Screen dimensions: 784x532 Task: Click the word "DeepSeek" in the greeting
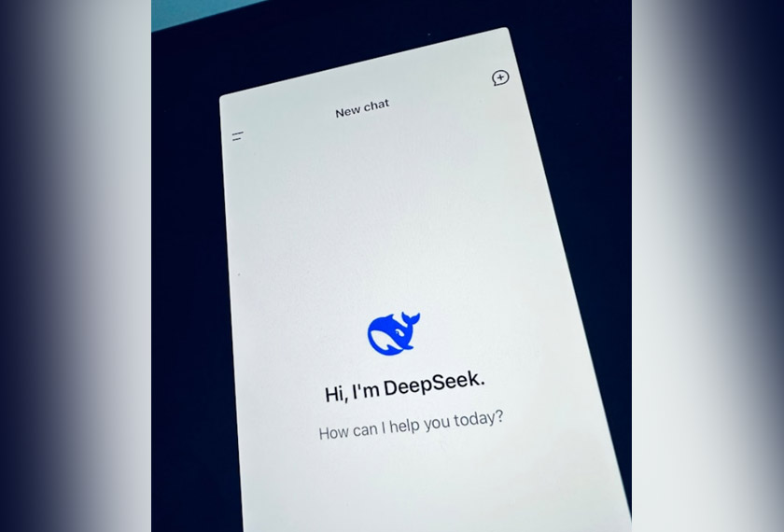tap(447, 384)
